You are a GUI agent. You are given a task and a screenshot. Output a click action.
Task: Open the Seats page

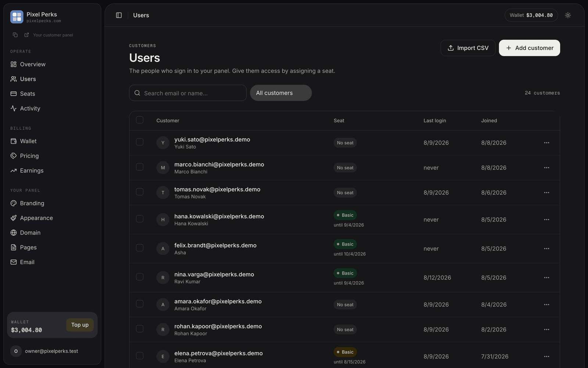click(x=52, y=94)
